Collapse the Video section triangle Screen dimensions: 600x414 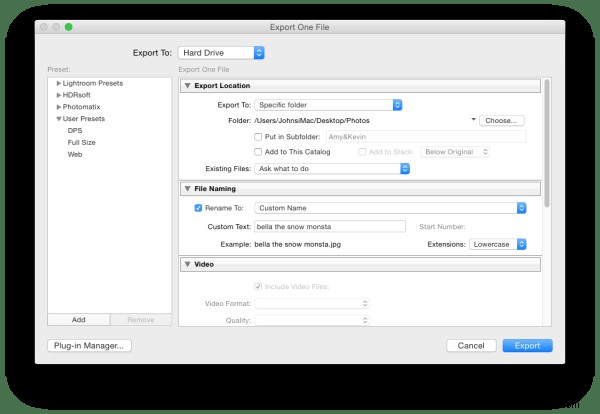[x=187, y=264]
